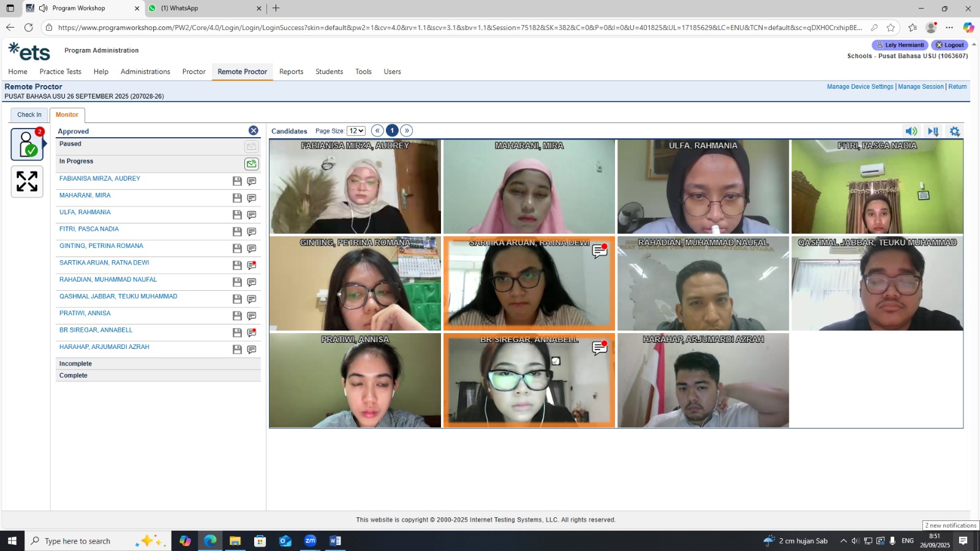Screen dimensions: 980x551
Task: Switch to the Check In tab
Action: click(29, 114)
